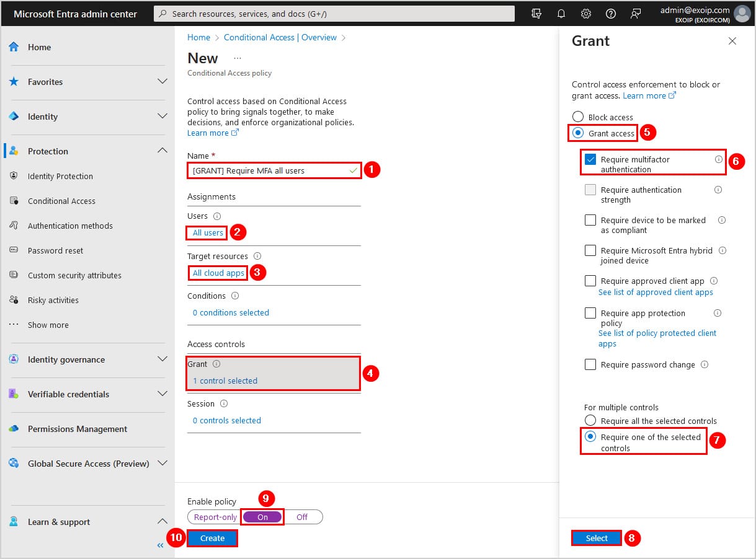Show info for Users assignment
The width and height of the screenshot is (756, 559).
(x=217, y=216)
